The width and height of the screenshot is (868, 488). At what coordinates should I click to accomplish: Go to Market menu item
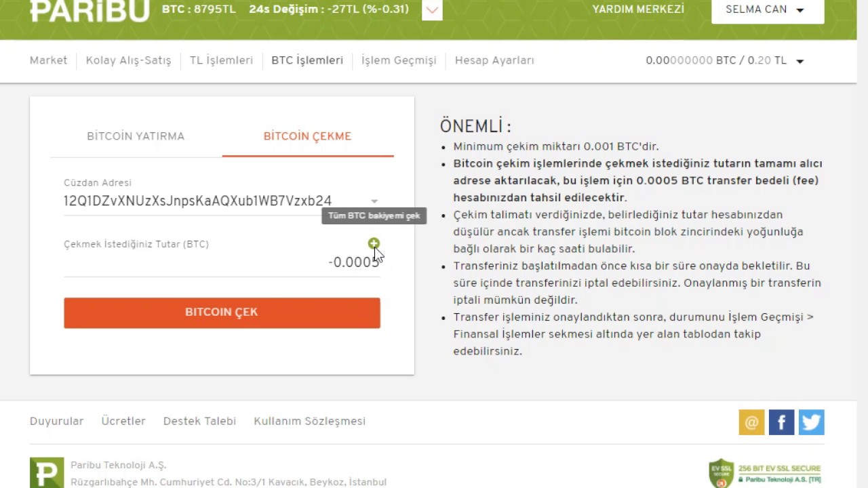pos(48,60)
